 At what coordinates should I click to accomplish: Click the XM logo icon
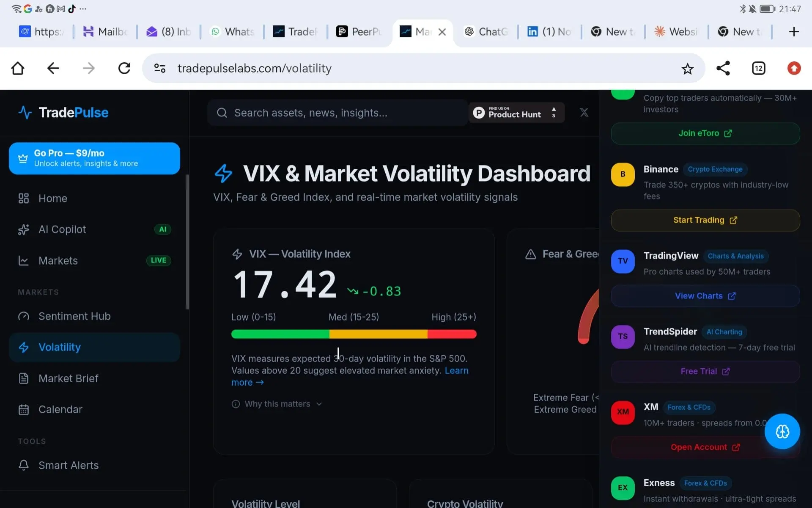click(623, 412)
